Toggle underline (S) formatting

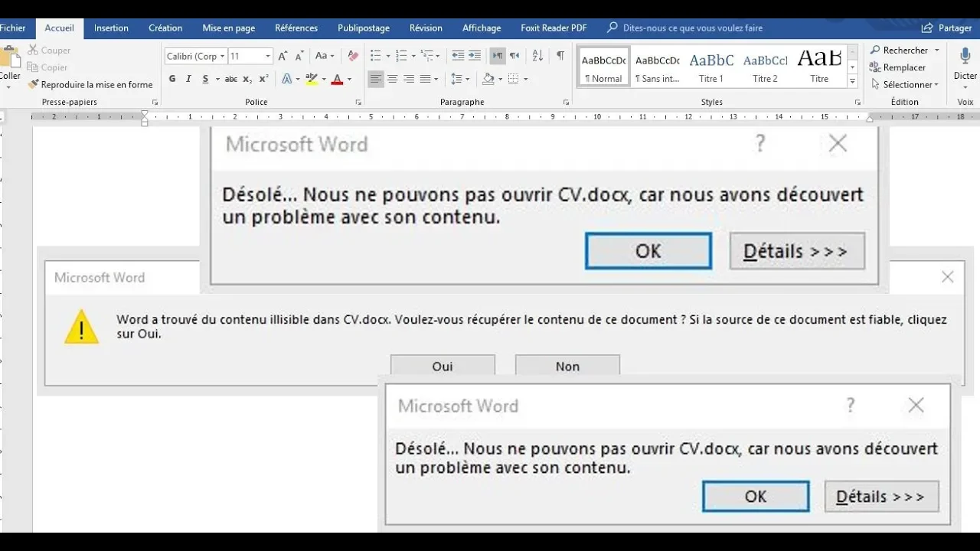[205, 79]
